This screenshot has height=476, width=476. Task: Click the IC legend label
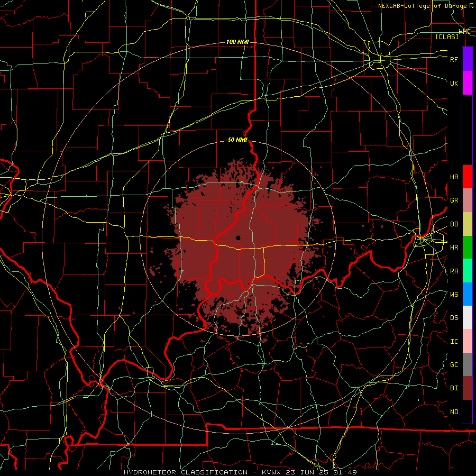[x=454, y=342]
